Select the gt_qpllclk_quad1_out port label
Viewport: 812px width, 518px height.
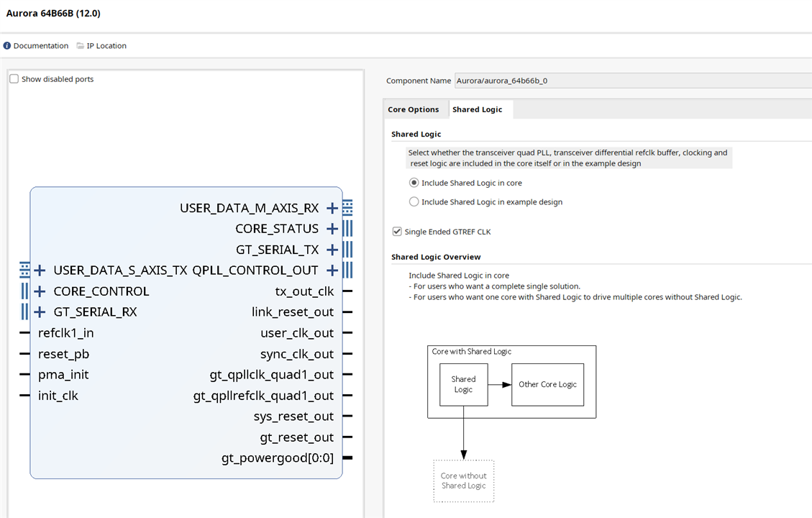272,375
